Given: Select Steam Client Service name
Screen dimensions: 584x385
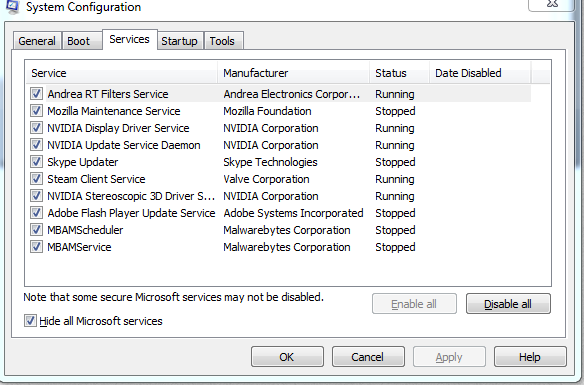Looking at the screenshot, I should tap(96, 179).
